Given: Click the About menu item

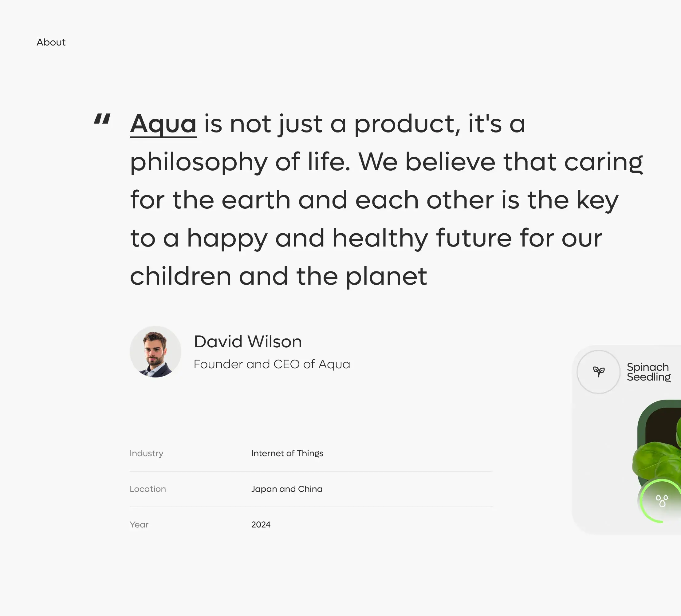Looking at the screenshot, I should pyautogui.click(x=51, y=42).
